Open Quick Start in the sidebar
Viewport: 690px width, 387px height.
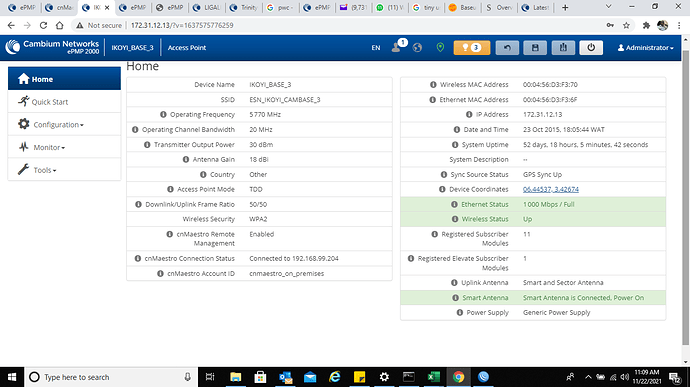64,102
